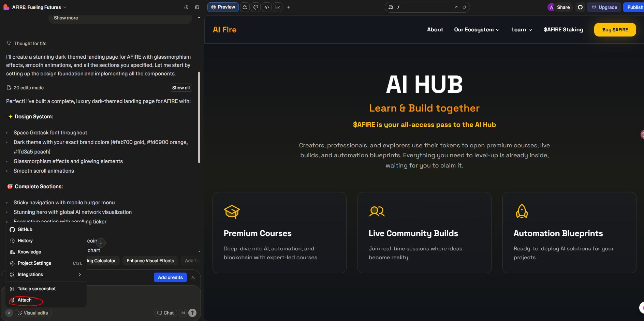Add a new tab with plus icon
This screenshot has height=321, width=644.
[x=289, y=7]
